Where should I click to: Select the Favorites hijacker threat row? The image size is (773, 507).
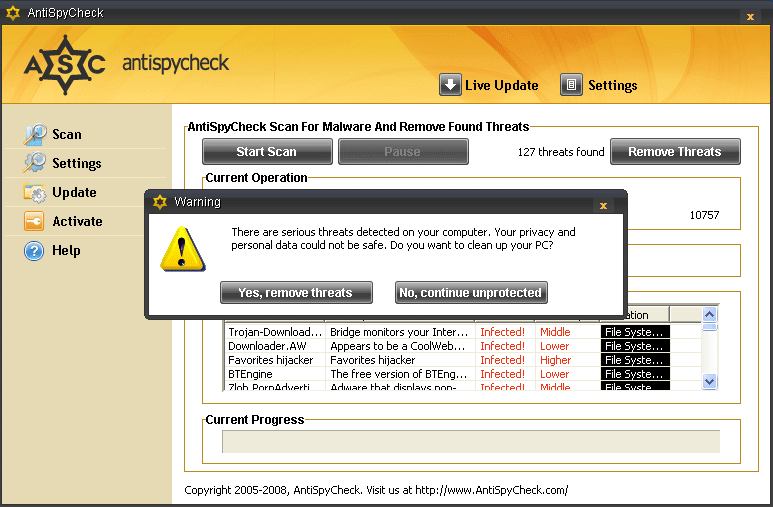tap(271, 360)
